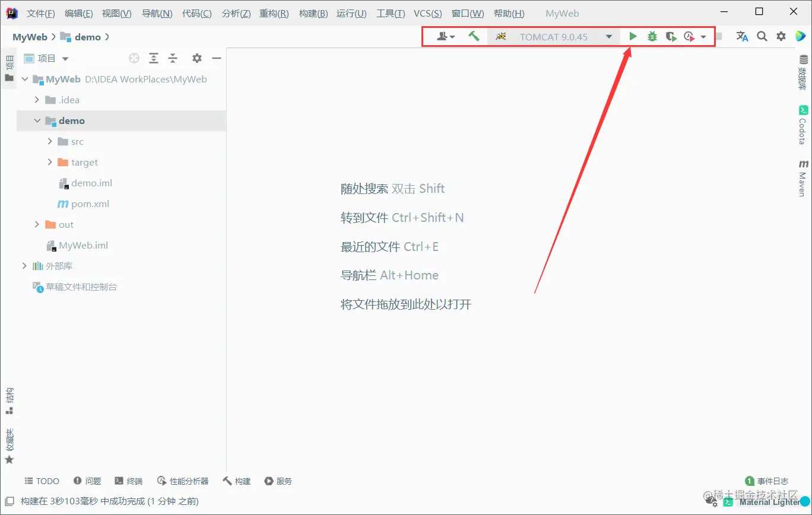This screenshot has height=515, width=812.
Task: Expand the target folder
Action: pyautogui.click(x=50, y=162)
